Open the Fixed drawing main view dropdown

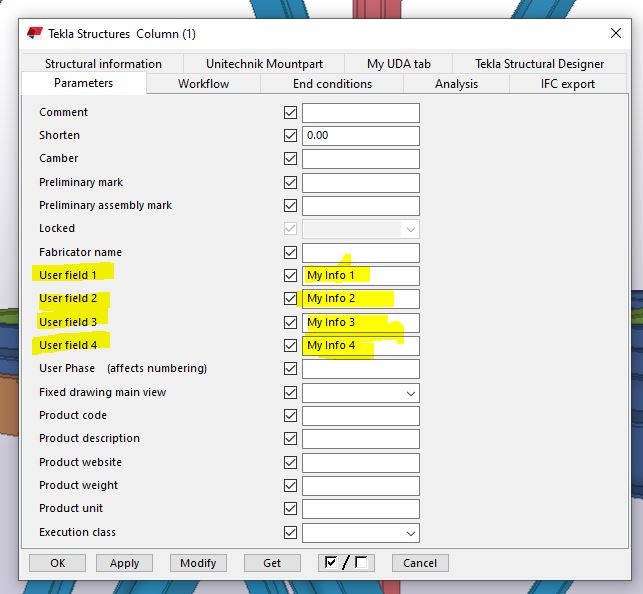pos(361,393)
